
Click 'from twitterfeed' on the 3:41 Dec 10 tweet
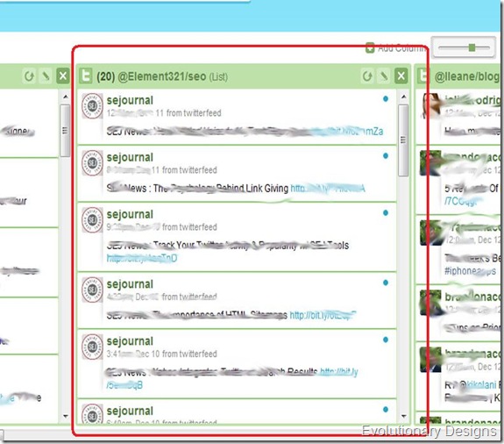pos(189,354)
